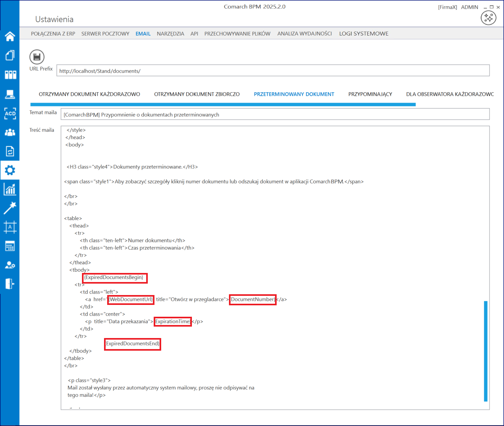Click the {ExpiredDocumentsBegin} placeholder text
The height and width of the screenshot is (426, 504).
[114, 277]
